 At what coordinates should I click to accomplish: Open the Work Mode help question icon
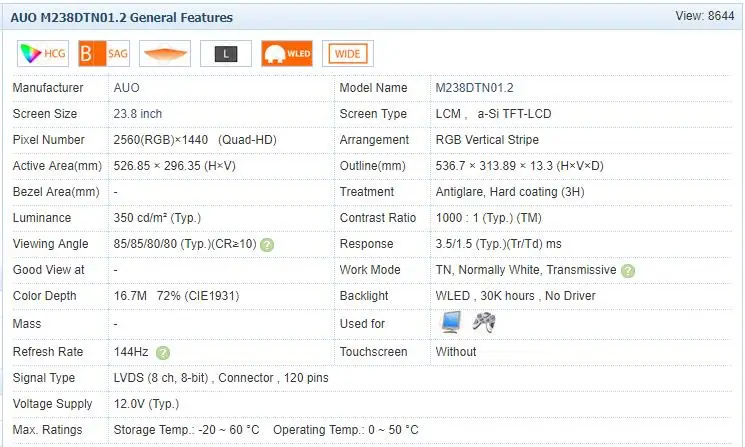(628, 271)
